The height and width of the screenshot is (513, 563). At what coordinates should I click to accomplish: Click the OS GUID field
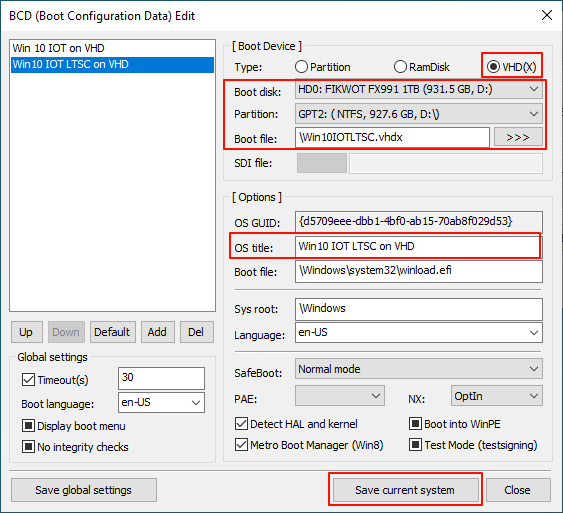click(x=419, y=221)
